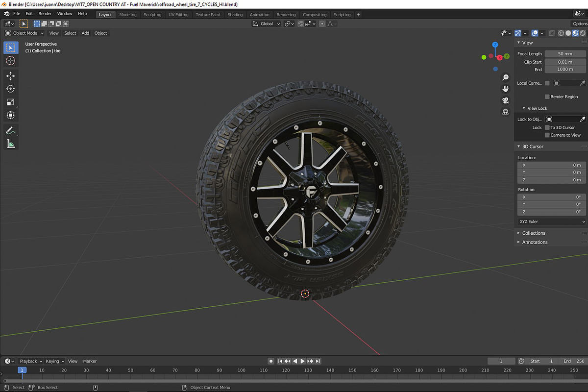Jump to the timeline end frame
This screenshot has height=392, width=588.
(x=318, y=361)
